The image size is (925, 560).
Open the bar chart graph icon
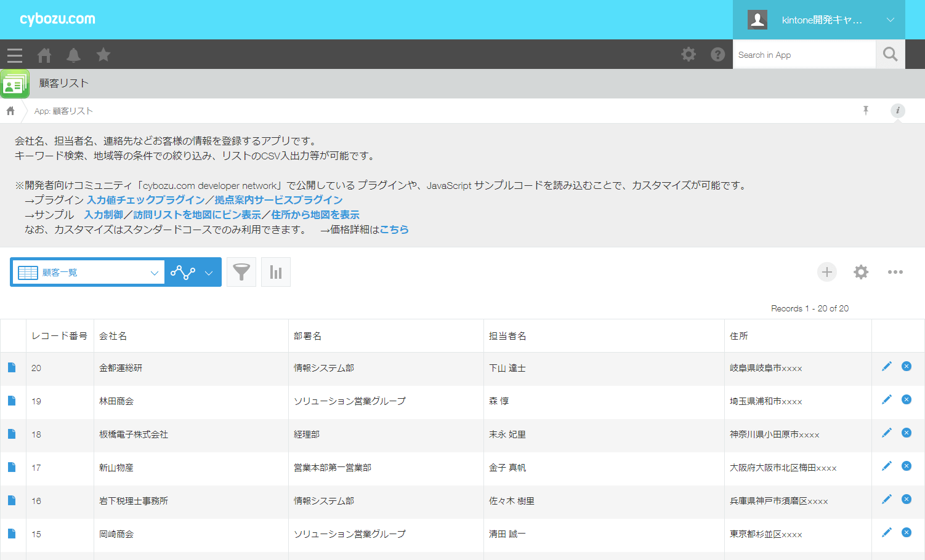276,272
